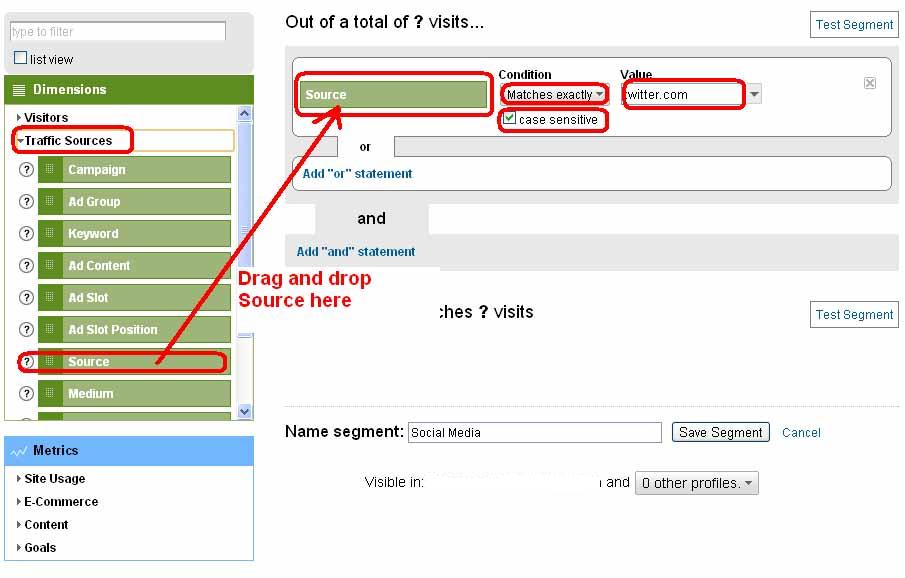The image size is (905, 578).
Task: Click Add "or" statement link
Action: coord(357,174)
